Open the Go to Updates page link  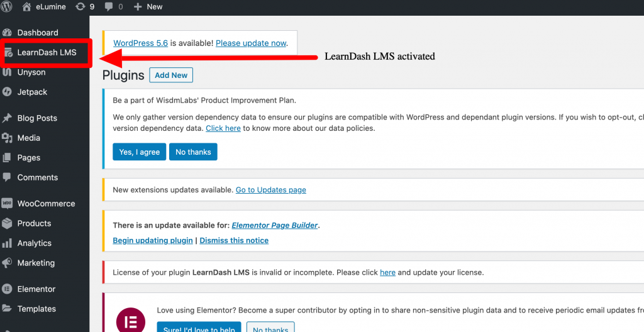[x=270, y=190]
